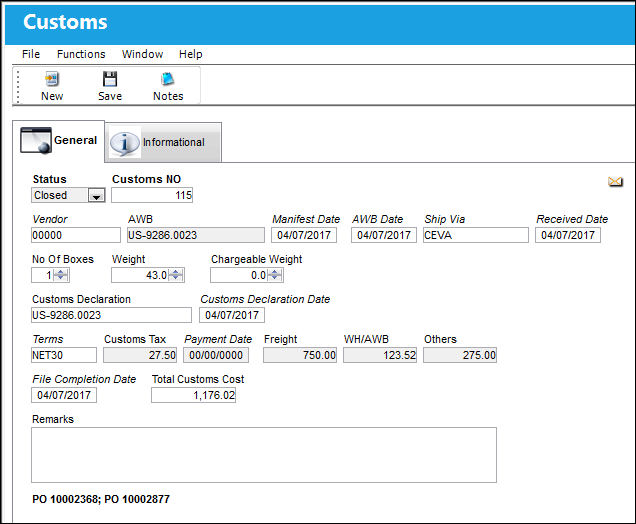Click the Payment Date field

click(216, 355)
